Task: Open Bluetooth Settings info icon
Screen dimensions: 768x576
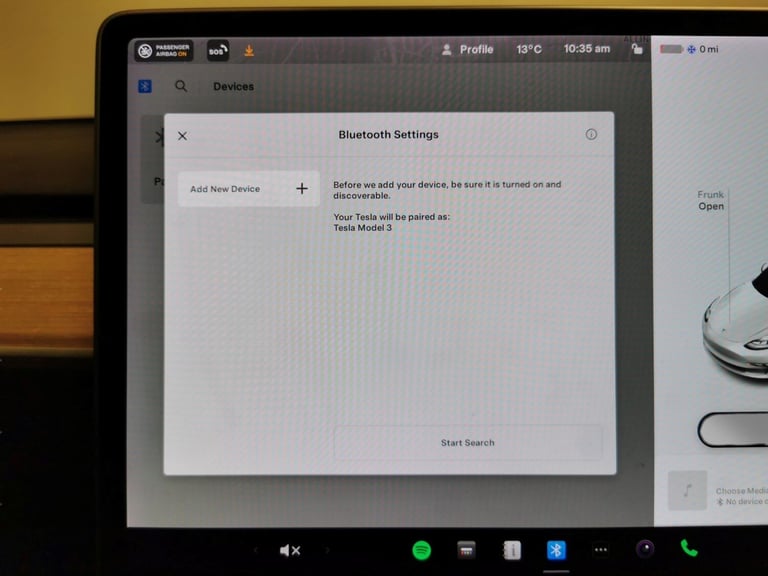Action: (x=591, y=134)
